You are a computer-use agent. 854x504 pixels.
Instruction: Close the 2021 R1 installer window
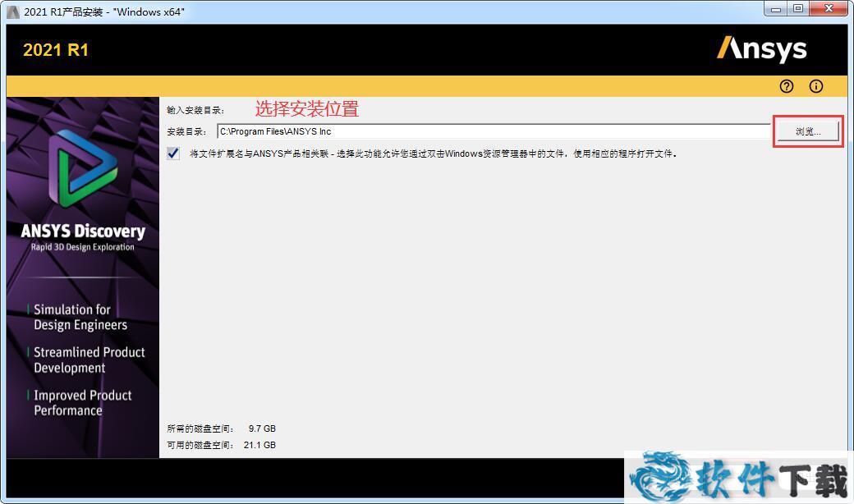828,9
